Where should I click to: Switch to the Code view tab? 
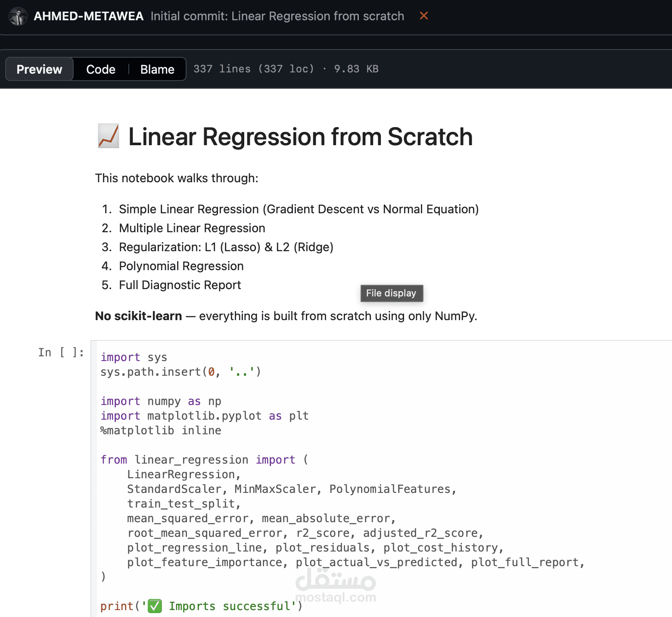(101, 69)
